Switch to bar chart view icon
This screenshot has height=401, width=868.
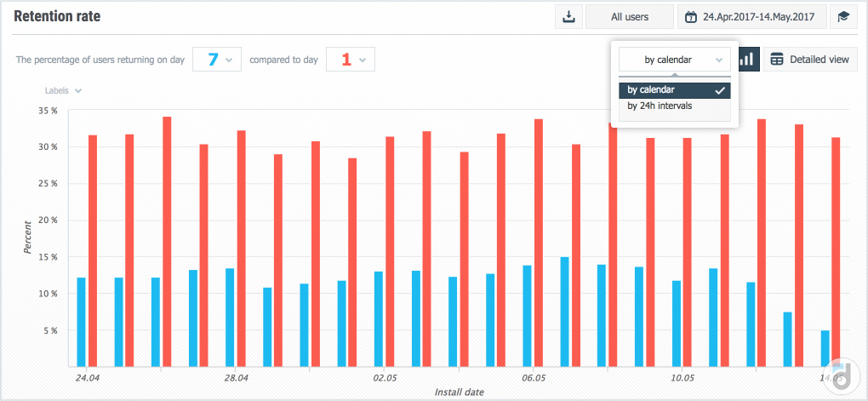pos(747,60)
